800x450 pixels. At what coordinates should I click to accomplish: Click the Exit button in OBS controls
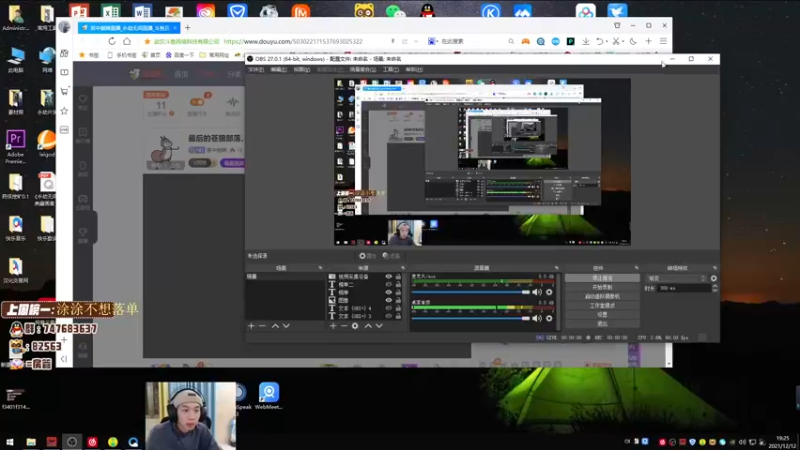602,323
